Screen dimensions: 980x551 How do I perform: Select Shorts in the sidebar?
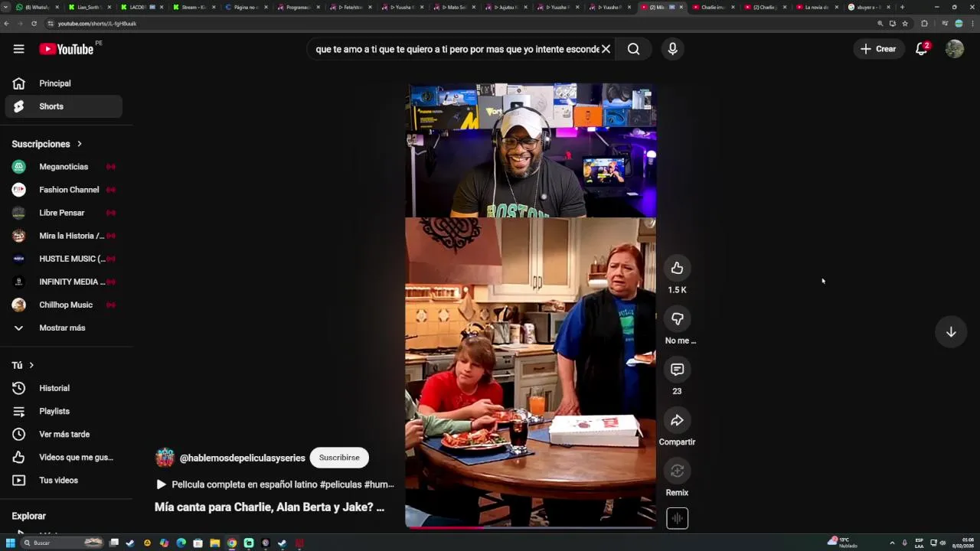64,106
